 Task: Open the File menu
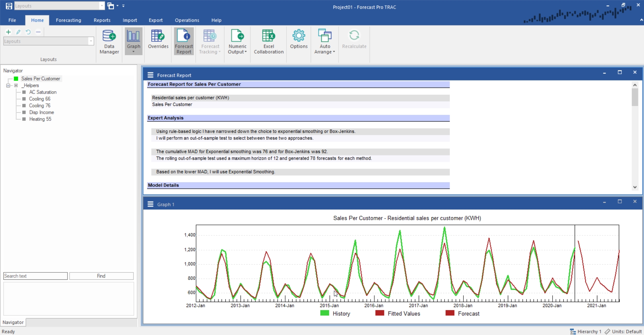click(x=12, y=20)
